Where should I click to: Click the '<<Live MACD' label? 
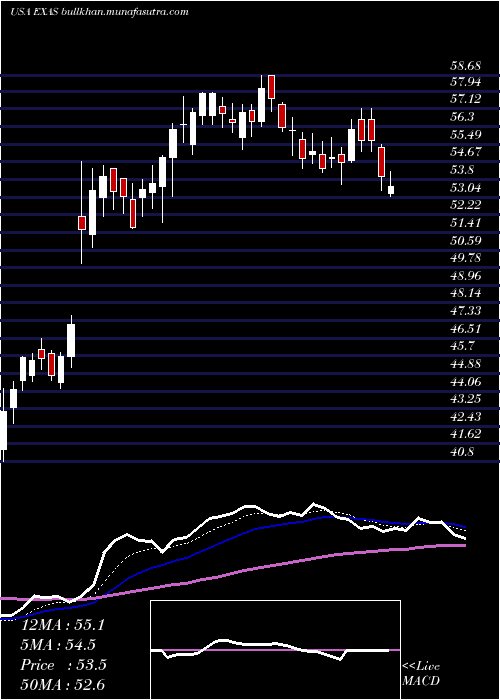tap(421, 674)
